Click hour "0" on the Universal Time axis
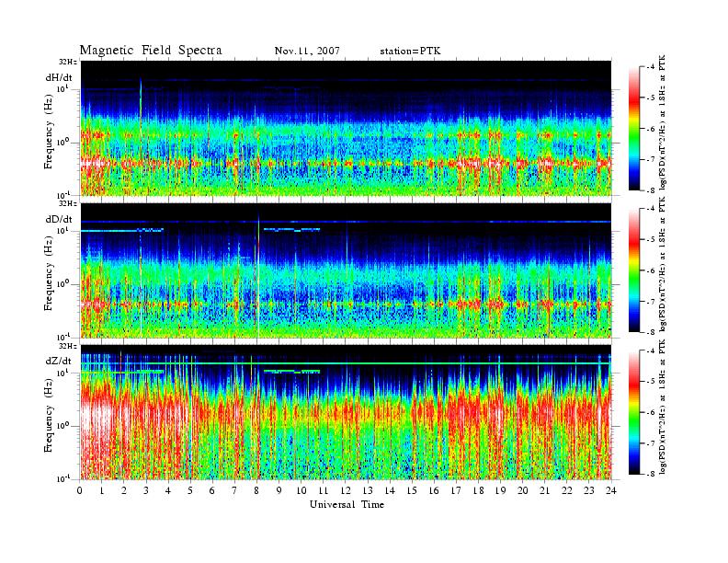 click(x=80, y=490)
